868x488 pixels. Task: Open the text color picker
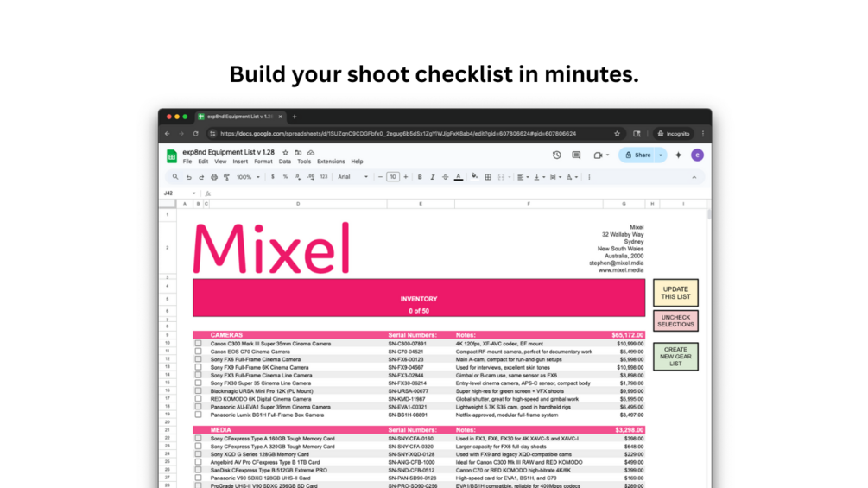tap(459, 177)
